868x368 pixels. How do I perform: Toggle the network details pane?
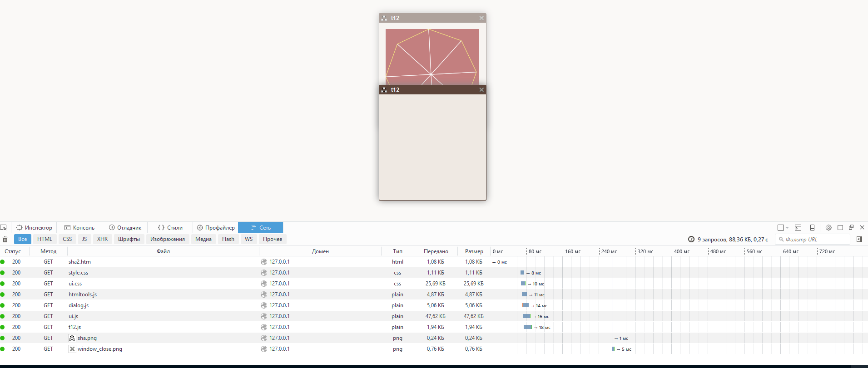859,239
